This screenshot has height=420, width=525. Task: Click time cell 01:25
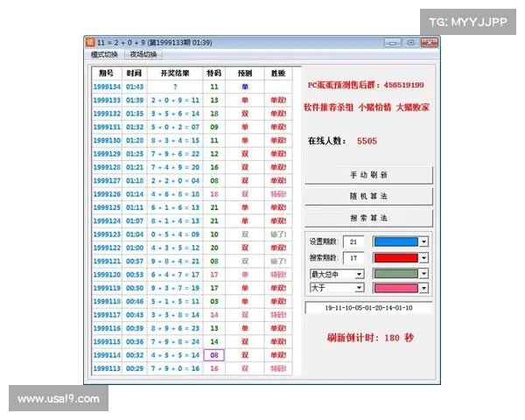click(x=135, y=154)
